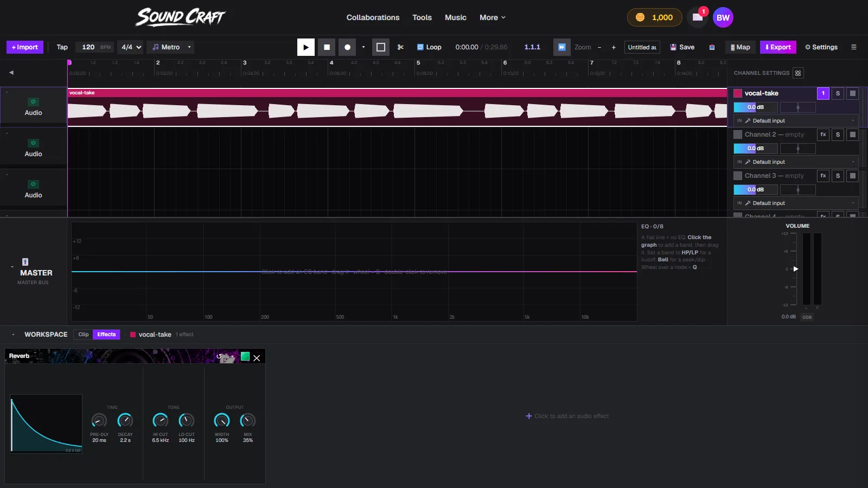Screen dimensions: 868x488
Task: Open Channel 3 Default input dropdown
Action: click(796, 203)
